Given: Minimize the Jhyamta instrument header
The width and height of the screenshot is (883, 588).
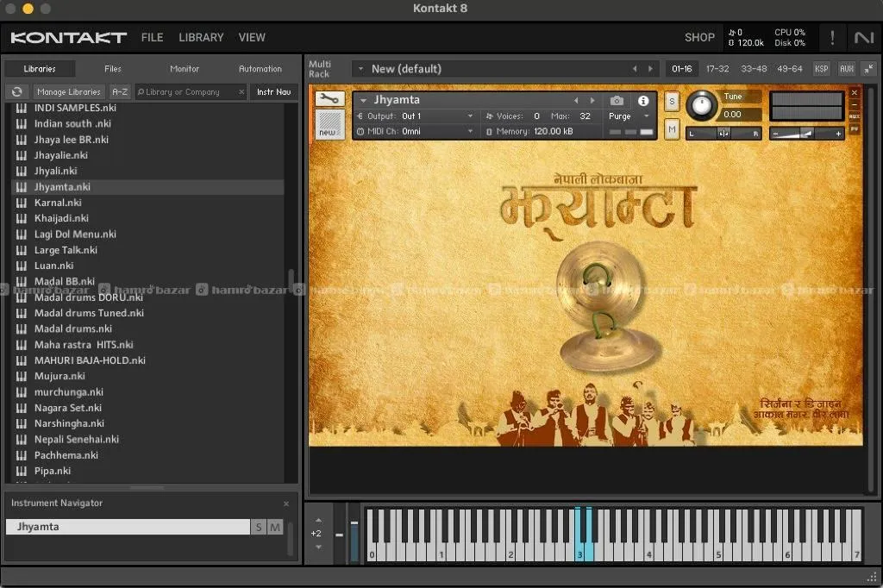Looking at the screenshot, I should coord(855,104).
